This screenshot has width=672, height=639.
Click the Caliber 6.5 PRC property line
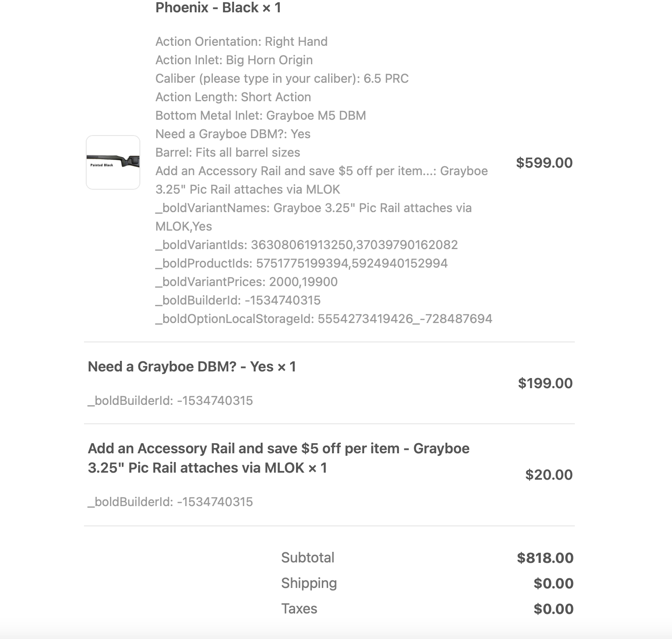coord(282,79)
